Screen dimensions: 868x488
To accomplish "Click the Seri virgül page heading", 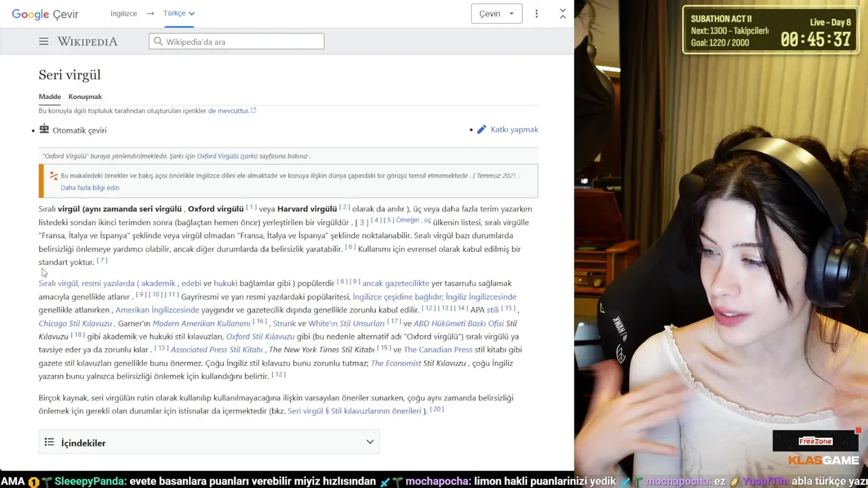I will tap(69, 75).
